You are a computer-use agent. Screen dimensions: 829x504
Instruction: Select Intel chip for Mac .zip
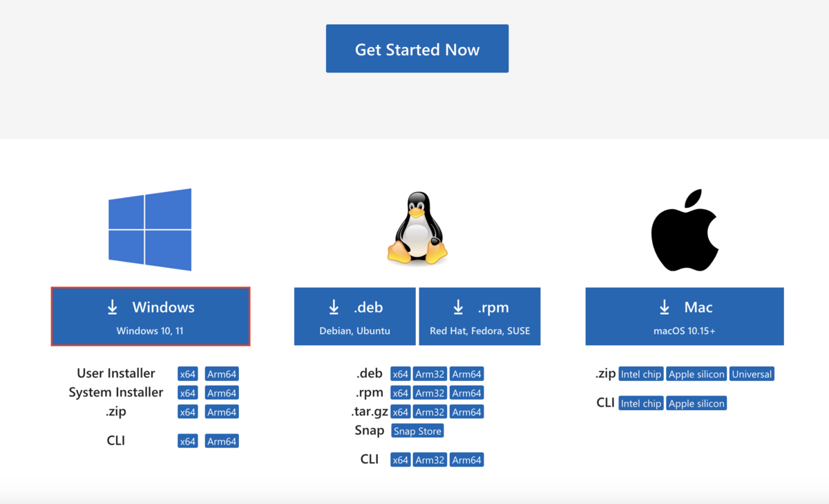coord(641,374)
